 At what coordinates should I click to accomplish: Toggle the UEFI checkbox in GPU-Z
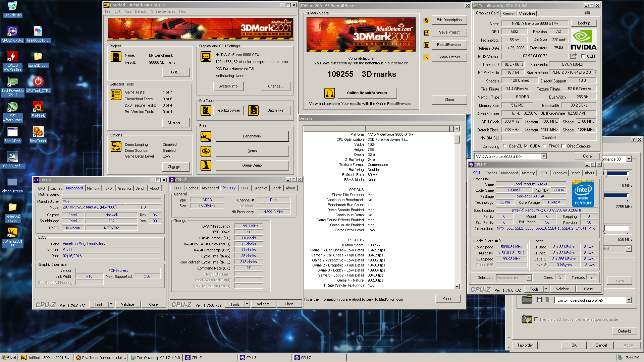[x=583, y=56]
